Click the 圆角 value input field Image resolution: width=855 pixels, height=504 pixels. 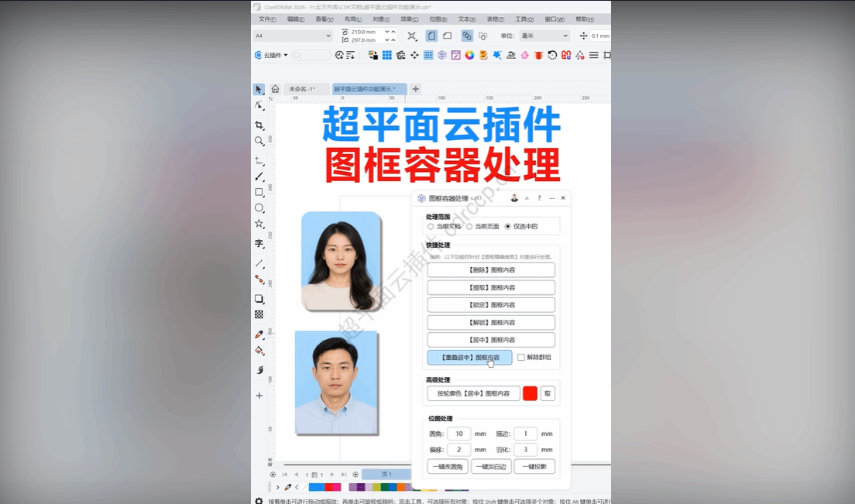459,434
